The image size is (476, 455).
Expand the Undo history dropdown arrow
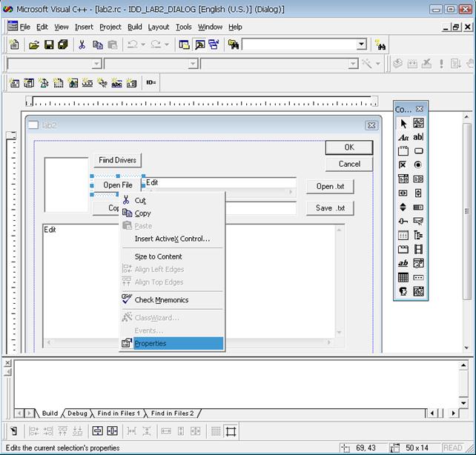point(145,45)
